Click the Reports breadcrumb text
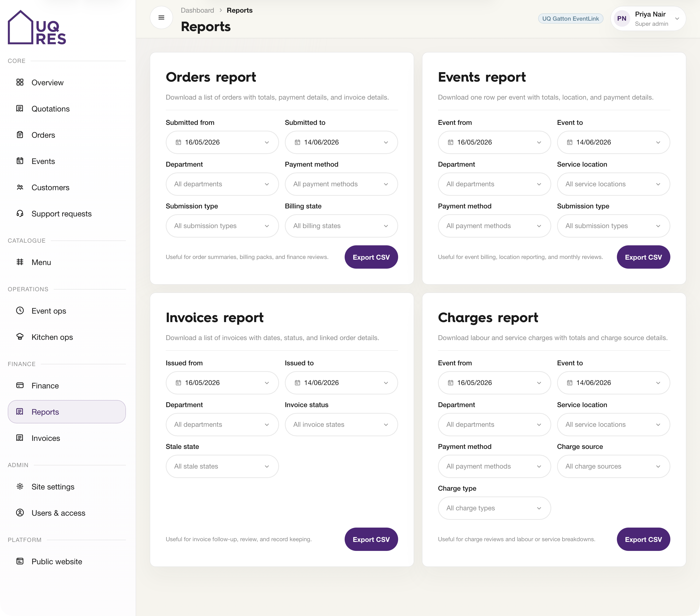The height and width of the screenshot is (616, 700). tap(239, 10)
